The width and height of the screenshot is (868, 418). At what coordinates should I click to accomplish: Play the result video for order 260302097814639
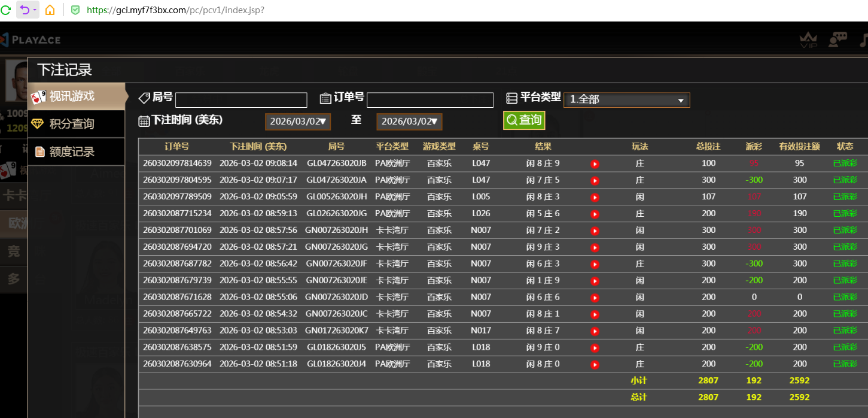(x=594, y=163)
